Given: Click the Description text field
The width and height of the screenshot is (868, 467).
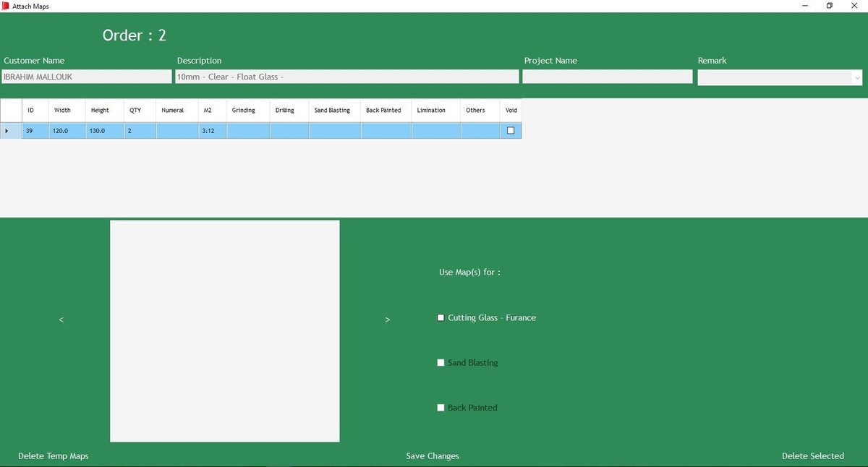Looking at the screenshot, I should coord(346,77).
